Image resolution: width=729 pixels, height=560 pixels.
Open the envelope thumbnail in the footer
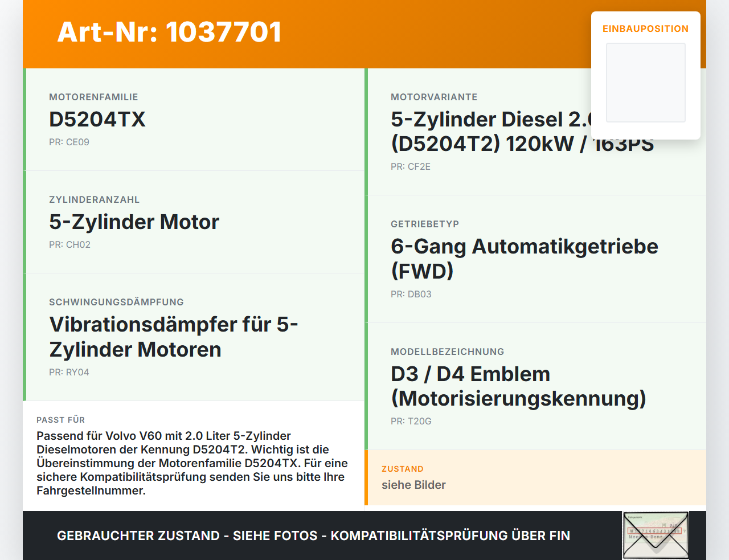coord(656,536)
